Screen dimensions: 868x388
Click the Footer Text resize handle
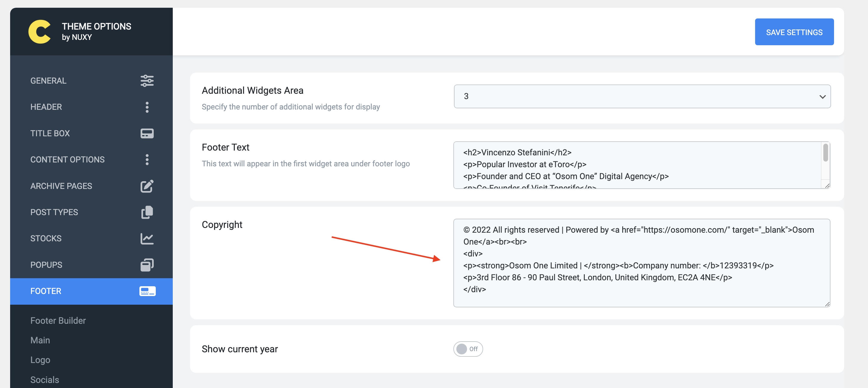[x=827, y=186]
